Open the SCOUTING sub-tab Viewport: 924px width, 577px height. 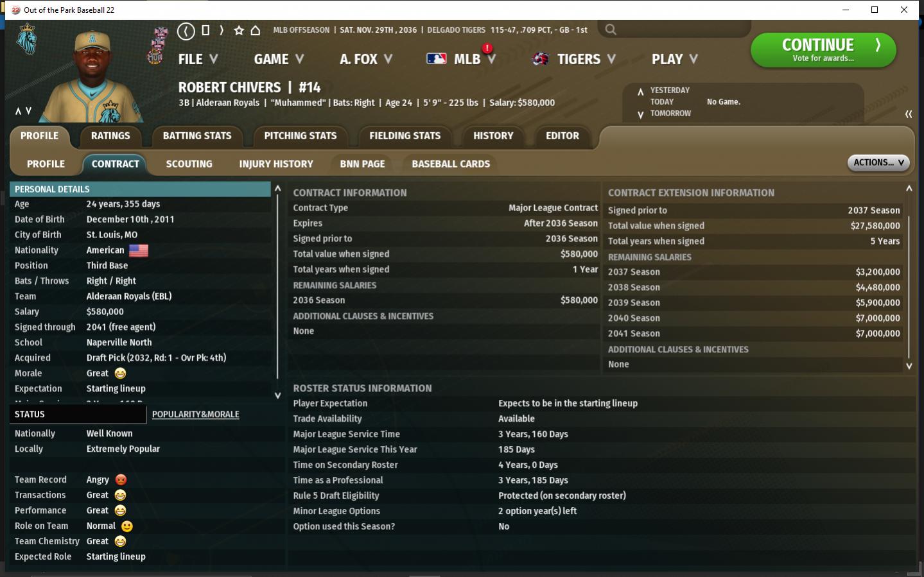coord(189,164)
